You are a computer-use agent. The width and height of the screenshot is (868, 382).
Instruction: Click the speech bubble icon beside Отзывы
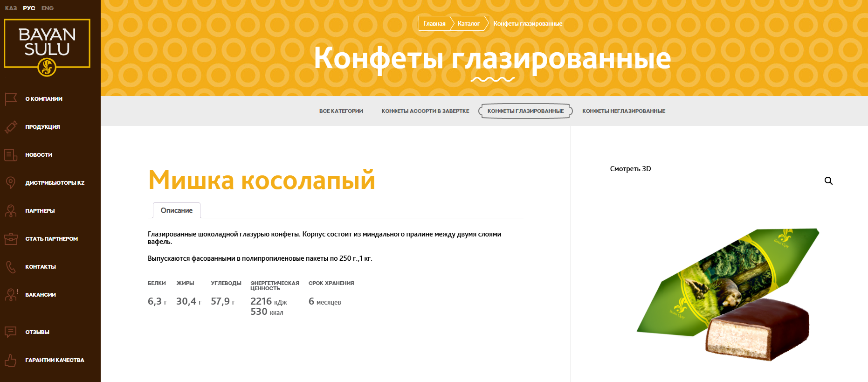point(11,332)
